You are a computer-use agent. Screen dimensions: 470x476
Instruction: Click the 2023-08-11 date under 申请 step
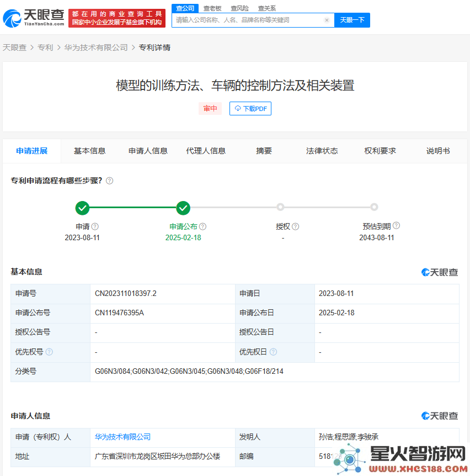[x=82, y=237]
